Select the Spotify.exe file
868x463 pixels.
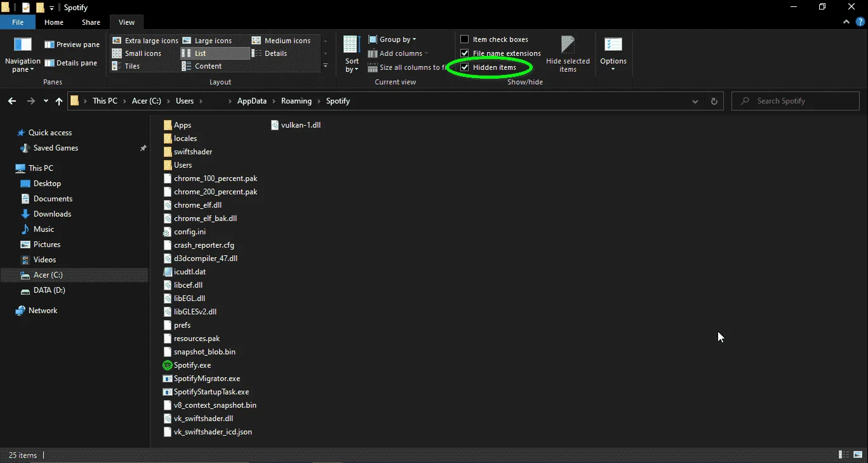click(187, 365)
